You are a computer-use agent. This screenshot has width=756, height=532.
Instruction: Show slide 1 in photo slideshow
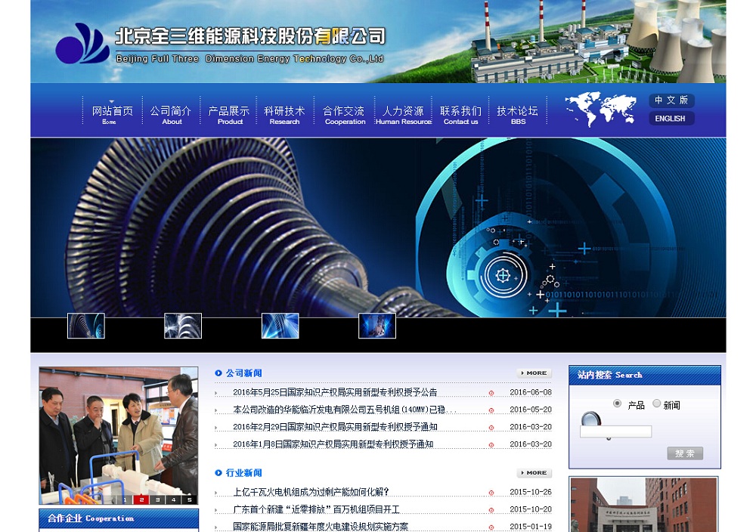pyautogui.click(x=125, y=500)
